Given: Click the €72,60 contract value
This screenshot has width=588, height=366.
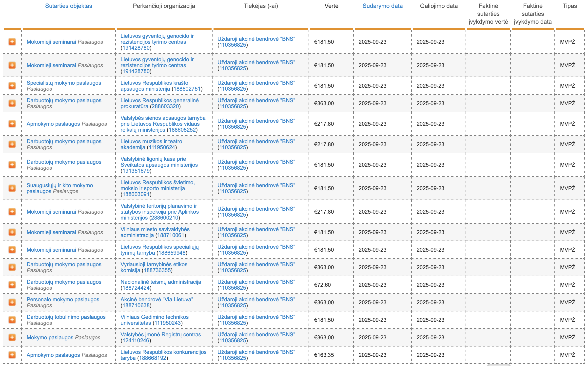Looking at the screenshot, I should click(x=322, y=285).
